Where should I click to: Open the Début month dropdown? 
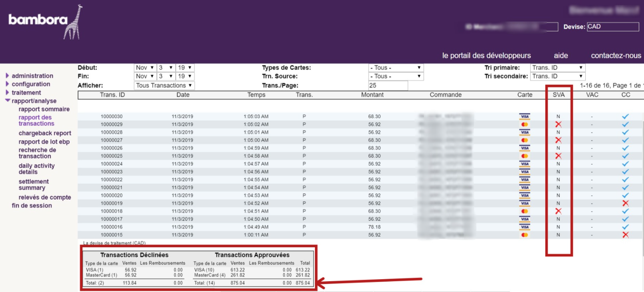(145, 68)
